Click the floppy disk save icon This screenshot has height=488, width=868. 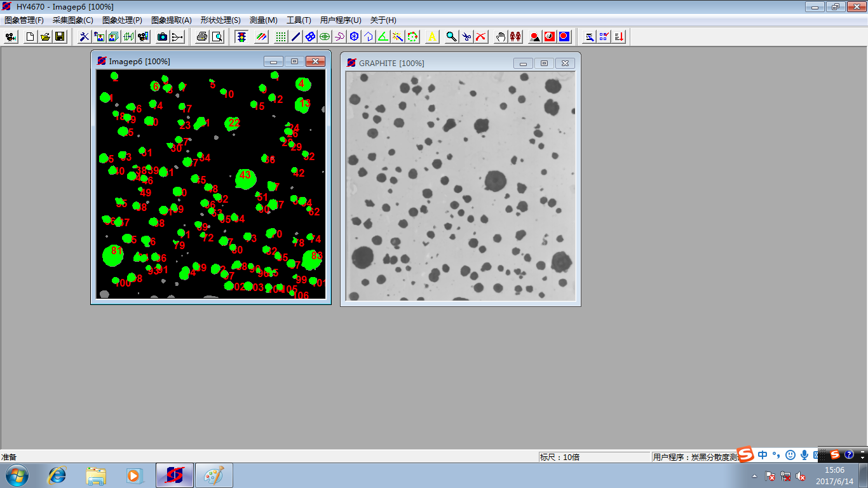(60, 37)
